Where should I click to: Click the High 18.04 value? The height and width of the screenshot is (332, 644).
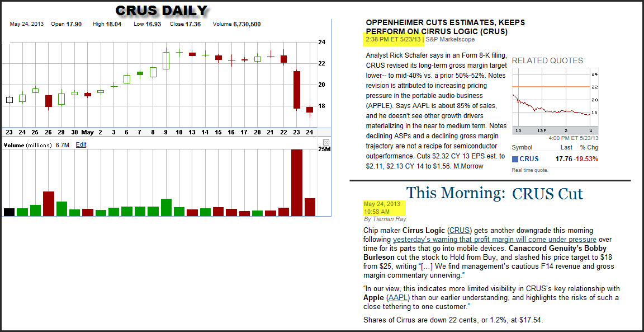(107, 24)
